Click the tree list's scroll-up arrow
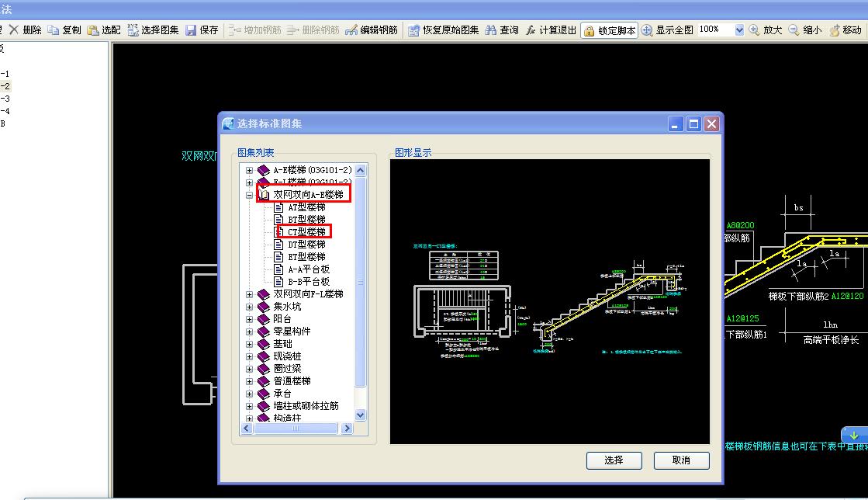This screenshot has width=868, height=500. pos(361,170)
